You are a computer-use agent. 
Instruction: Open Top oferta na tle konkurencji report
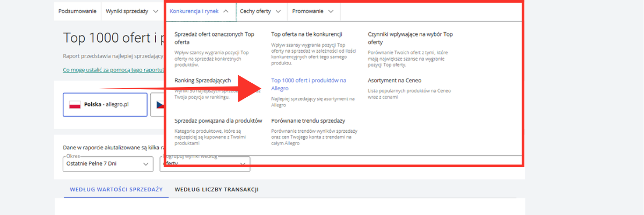[306, 34]
